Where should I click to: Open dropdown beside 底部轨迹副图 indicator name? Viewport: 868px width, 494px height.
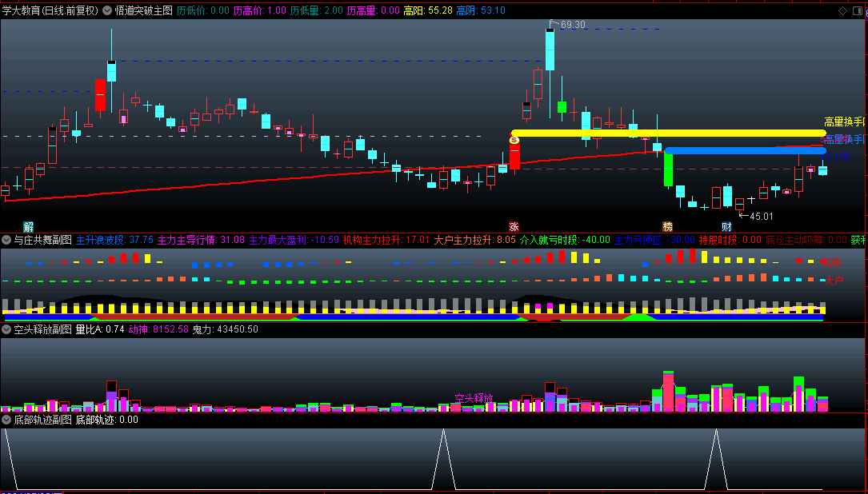pyautogui.click(x=6, y=420)
